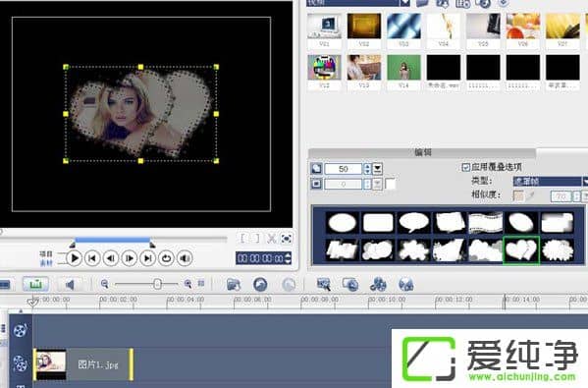Select the clip playback mode

[x=46, y=263]
